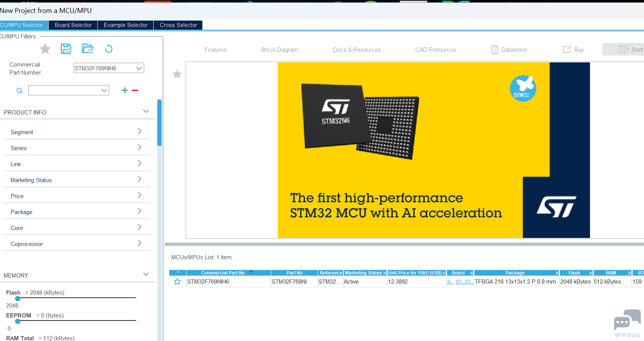The image size is (644, 341).
Task: Click the Start Project button
Action: pos(624,49)
